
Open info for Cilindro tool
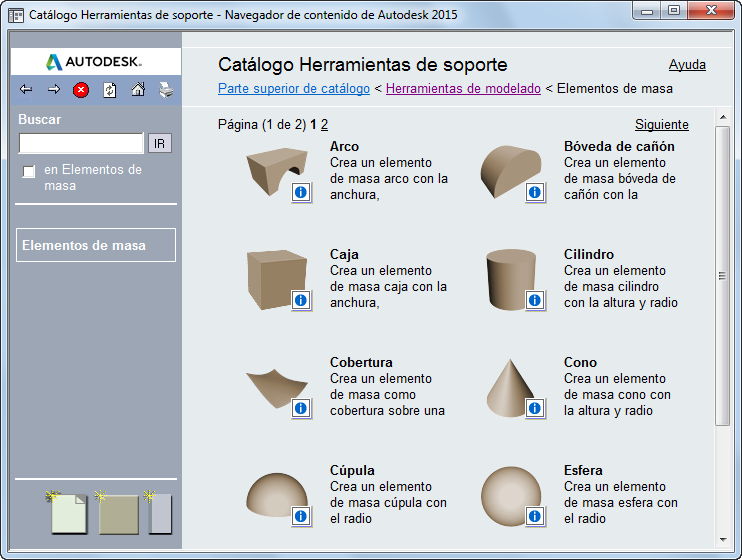tap(535, 301)
